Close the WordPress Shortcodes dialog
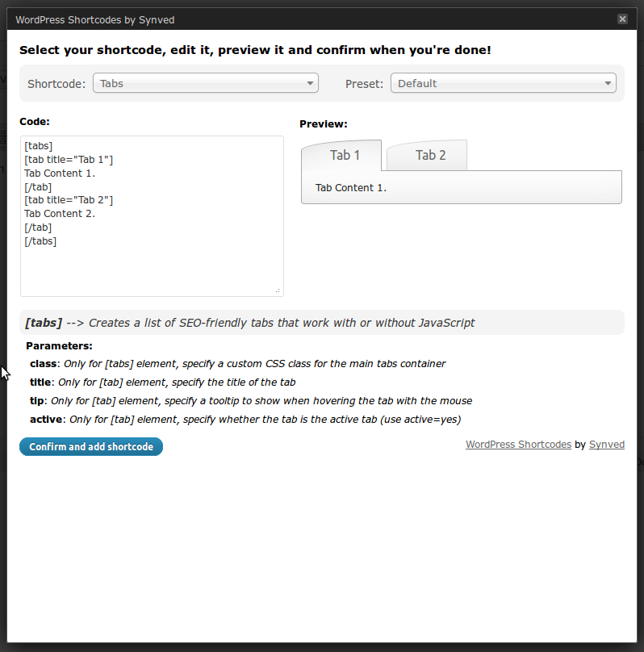Viewport: 644px width, 652px height. [622, 19]
